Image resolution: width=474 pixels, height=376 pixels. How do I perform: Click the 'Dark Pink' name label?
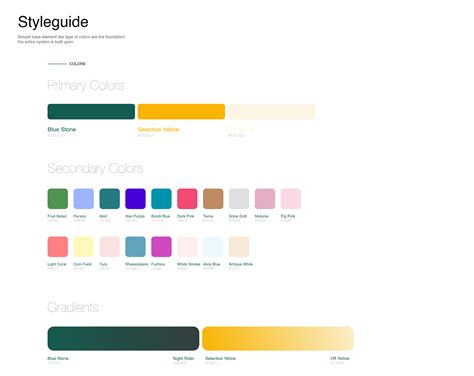[x=186, y=216]
